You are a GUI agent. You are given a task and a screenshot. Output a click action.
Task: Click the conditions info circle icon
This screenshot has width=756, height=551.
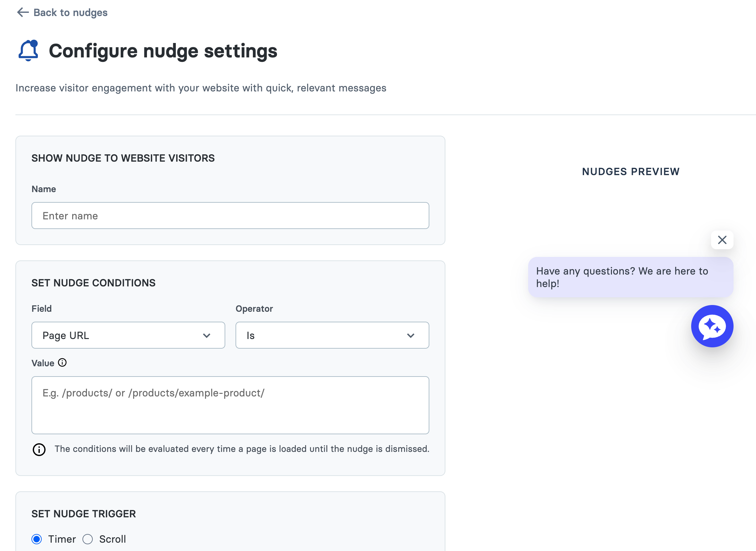(x=39, y=450)
